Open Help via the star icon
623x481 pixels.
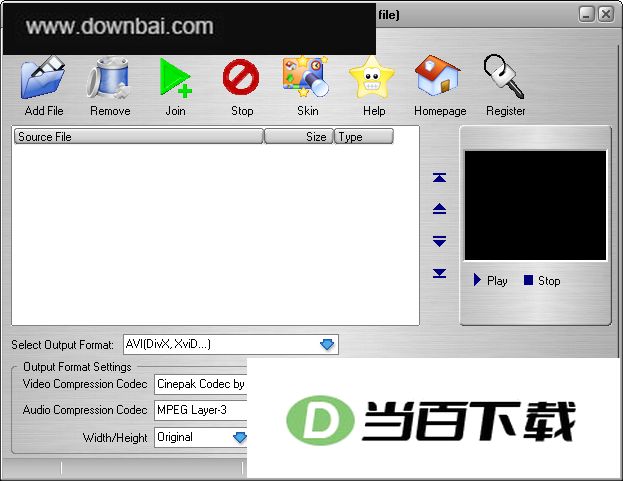click(x=372, y=77)
